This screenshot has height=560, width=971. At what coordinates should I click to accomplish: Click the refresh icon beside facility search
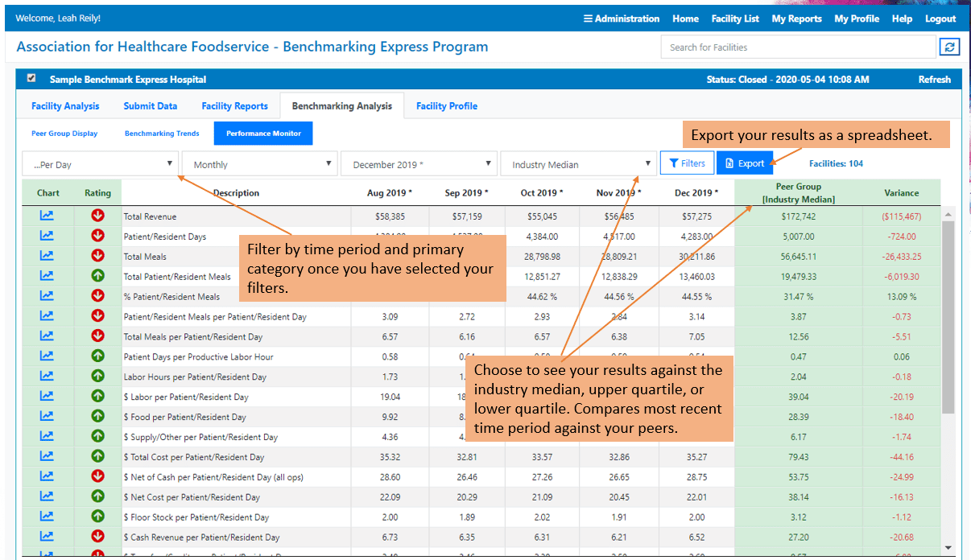(x=950, y=47)
